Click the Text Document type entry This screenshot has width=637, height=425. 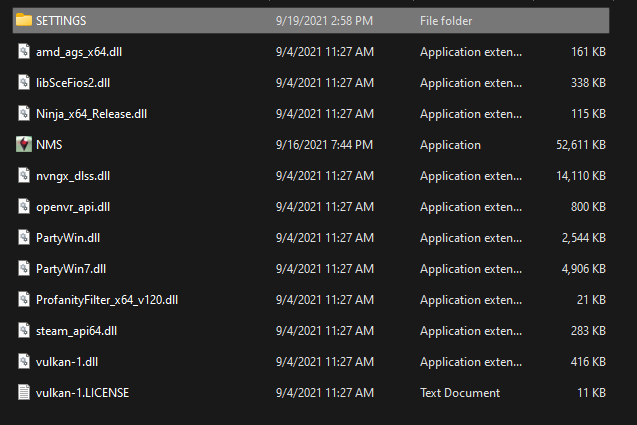[x=462, y=392]
